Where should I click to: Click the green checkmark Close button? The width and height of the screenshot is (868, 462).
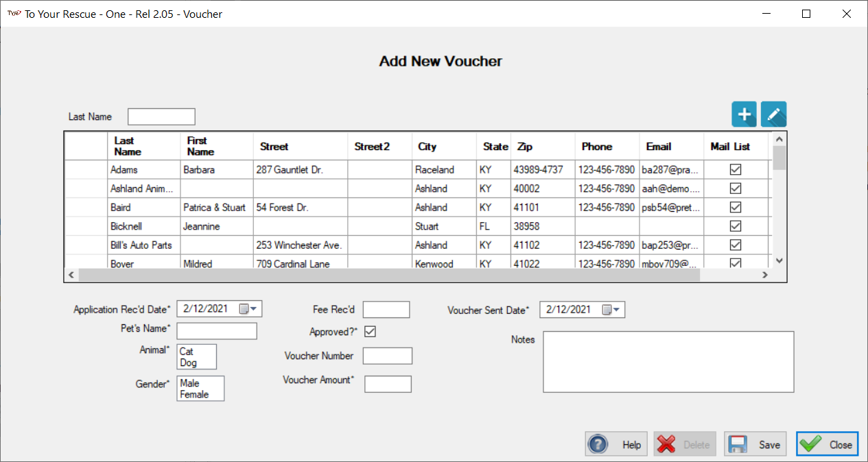827,444
